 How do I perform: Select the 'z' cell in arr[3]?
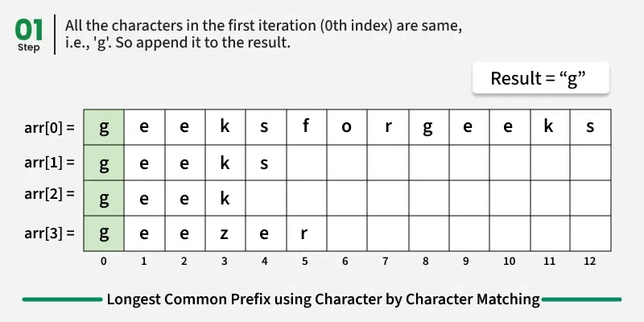[x=225, y=233]
